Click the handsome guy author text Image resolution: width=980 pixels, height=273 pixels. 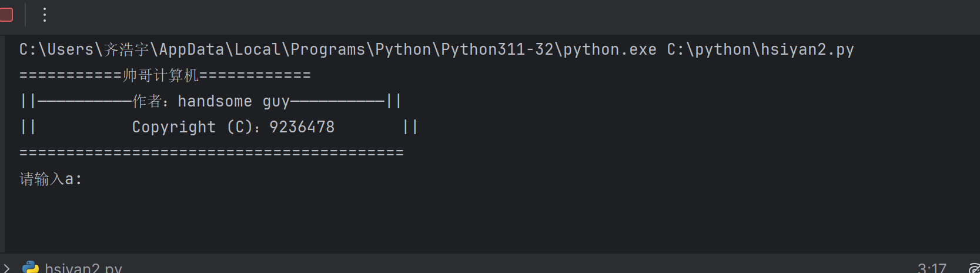[x=233, y=101]
